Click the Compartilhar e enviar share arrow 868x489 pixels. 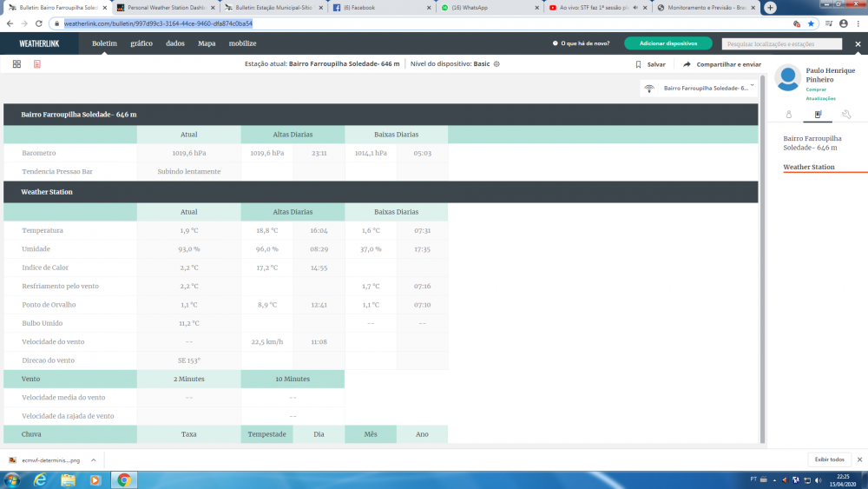point(687,64)
